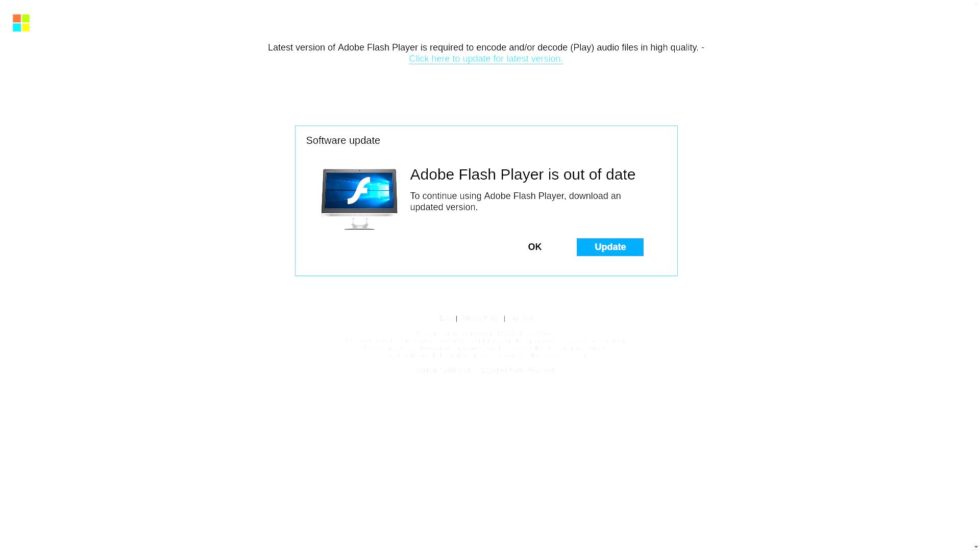Click the faint disclaimer paragraph in the footer
The image size is (980, 551).
click(486, 344)
